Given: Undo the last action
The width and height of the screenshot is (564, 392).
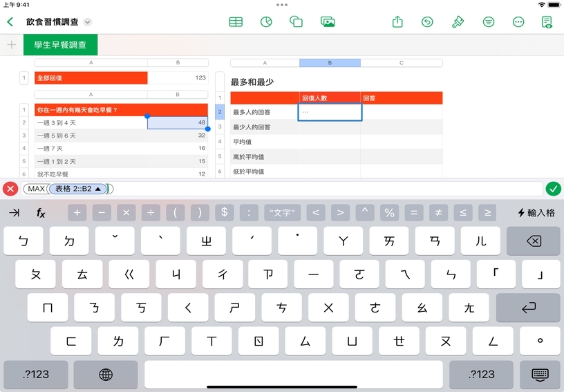Looking at the screenshot, I should [428, 22].
